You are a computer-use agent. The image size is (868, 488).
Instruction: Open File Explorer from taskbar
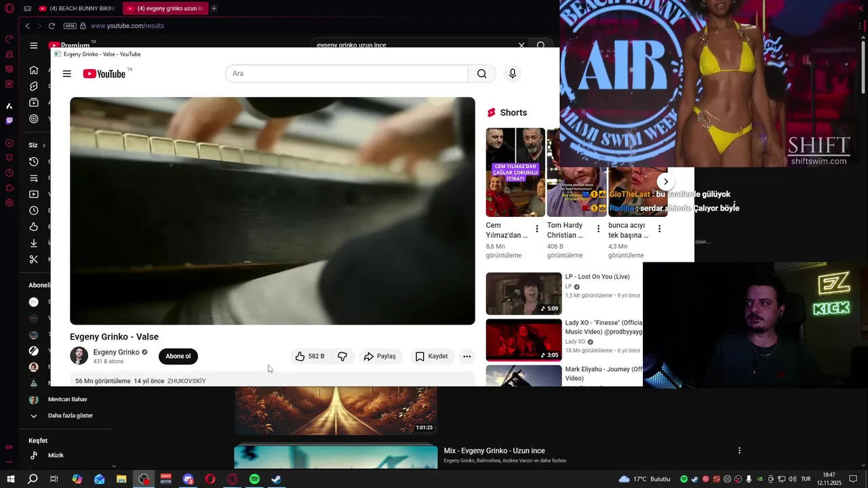pos(121,479)
